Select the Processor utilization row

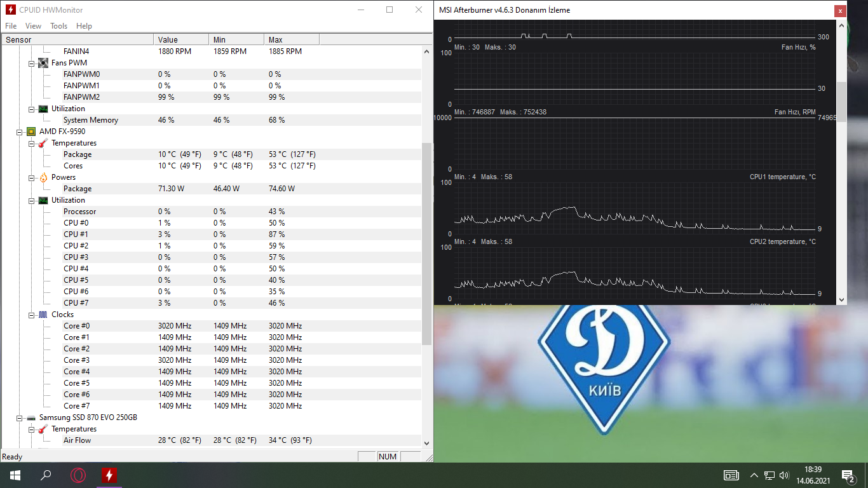tap(211, 212)
